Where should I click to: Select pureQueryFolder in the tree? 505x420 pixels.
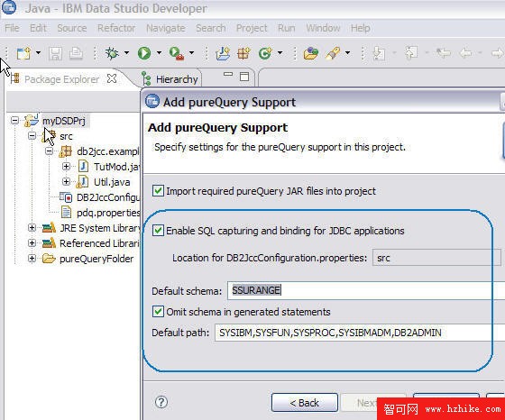(96, 259)
